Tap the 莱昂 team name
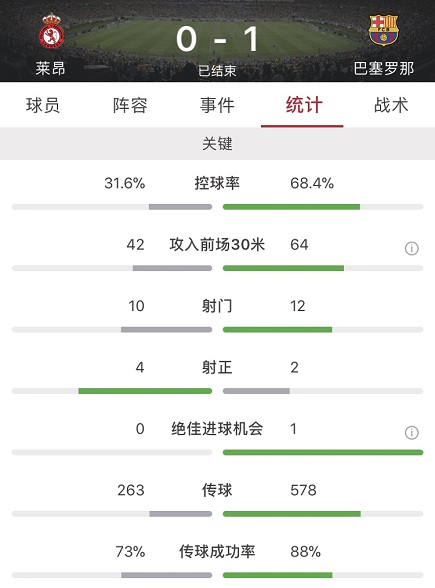 [51, 68]
